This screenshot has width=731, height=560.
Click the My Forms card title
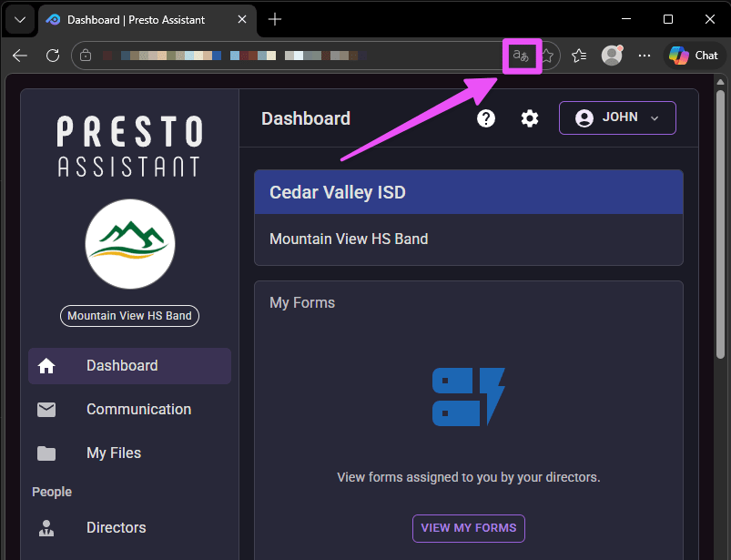(x=302, y=303)
